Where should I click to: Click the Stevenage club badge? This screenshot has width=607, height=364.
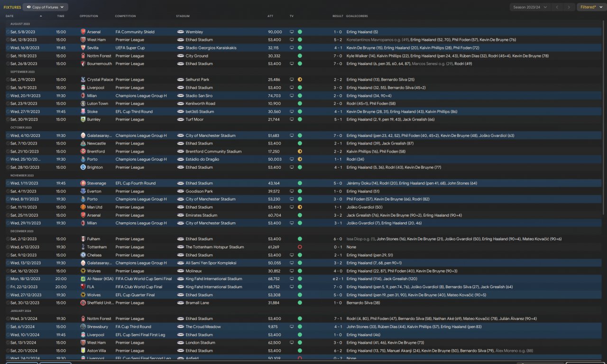pyautogui.click(x=83, y=183)
